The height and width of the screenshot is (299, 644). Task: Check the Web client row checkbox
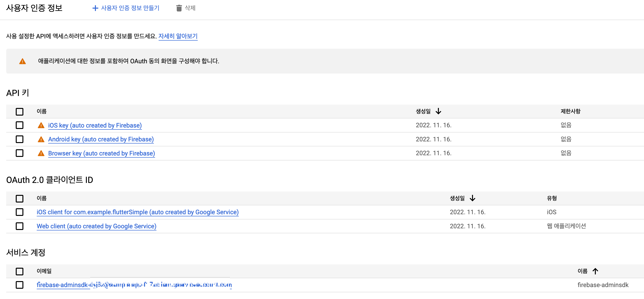(20, 226)
